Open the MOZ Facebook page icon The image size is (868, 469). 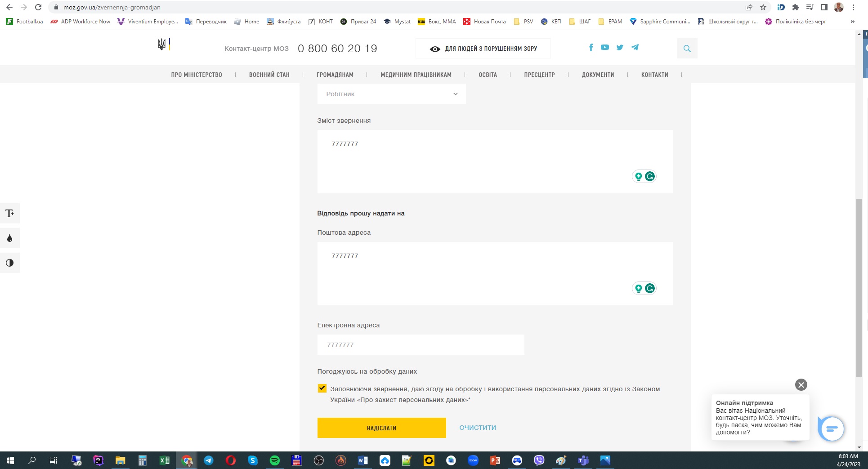point(591,48)
